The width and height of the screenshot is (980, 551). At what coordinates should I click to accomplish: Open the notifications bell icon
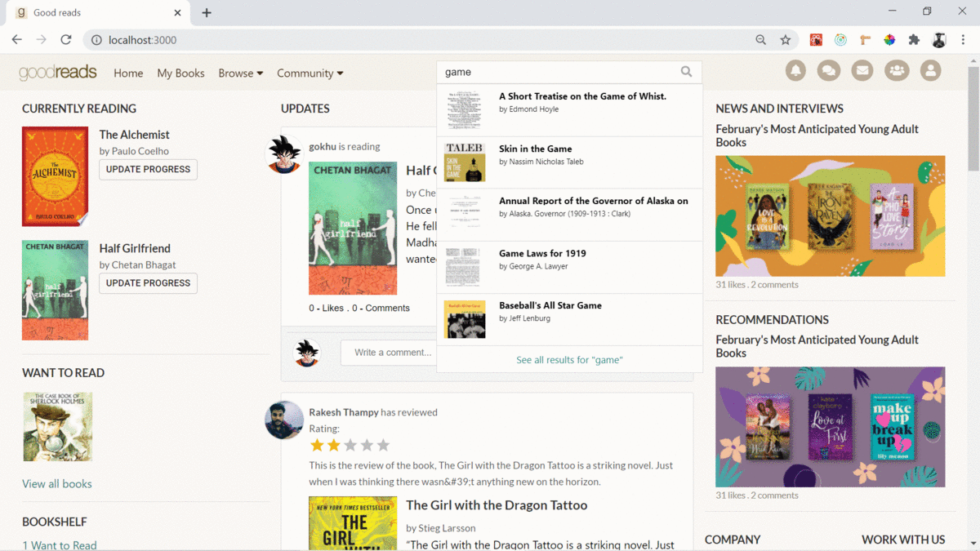(795, 71)
